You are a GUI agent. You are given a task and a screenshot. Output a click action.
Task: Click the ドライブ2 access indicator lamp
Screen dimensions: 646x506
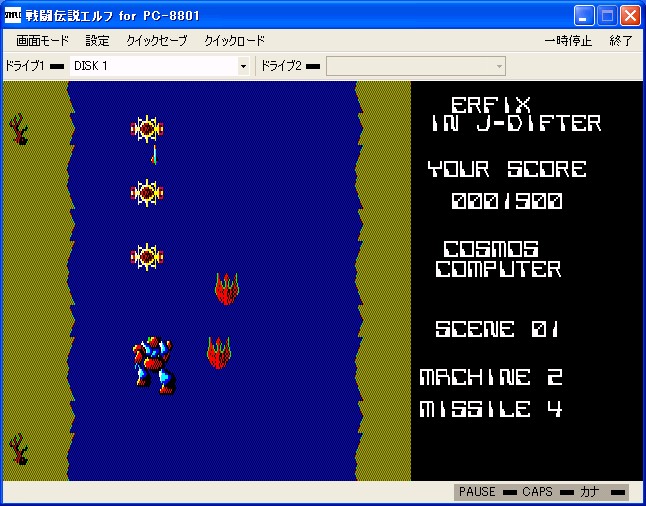313,66
